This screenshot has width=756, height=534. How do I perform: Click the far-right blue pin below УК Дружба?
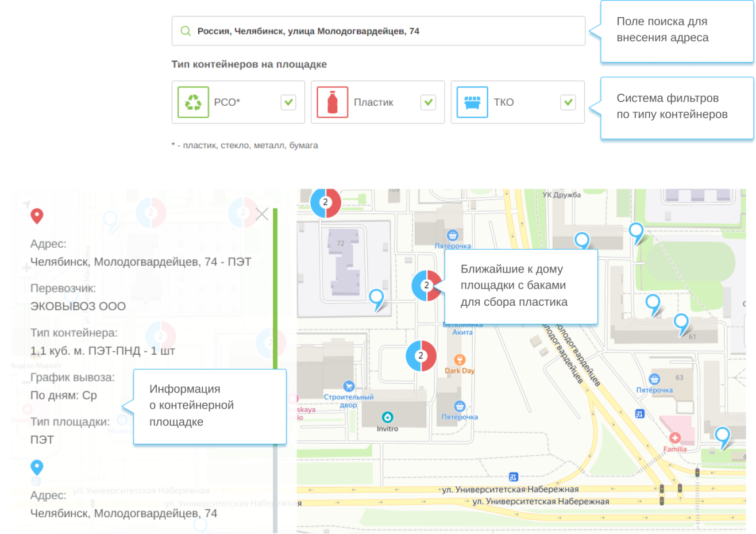tap(636, 233)
